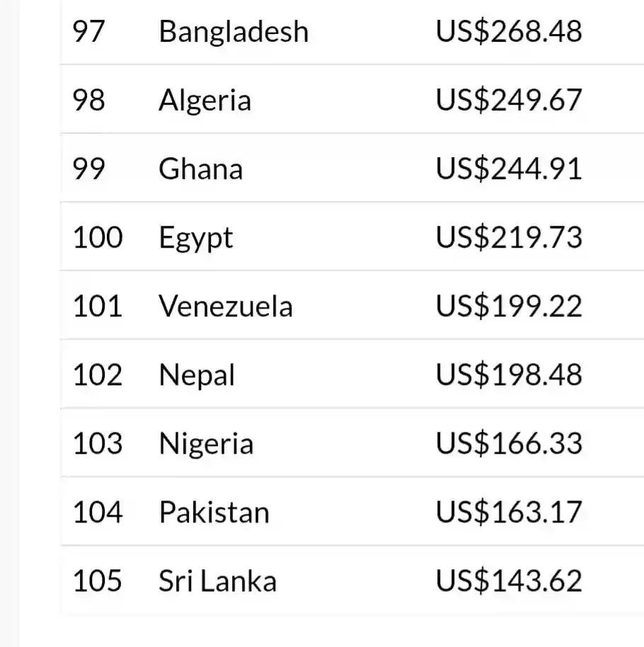Select rank number 97
The width and height of the screenshot is (644, 647).
pos(88,31)
